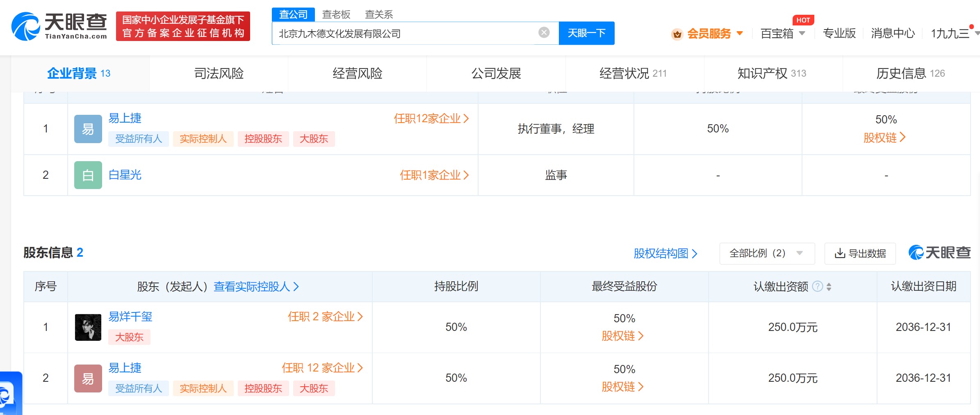Click the 天眼一下 search button
This screenshot has width=980, height=415.
pyautogui.click(x=586, y=33)
